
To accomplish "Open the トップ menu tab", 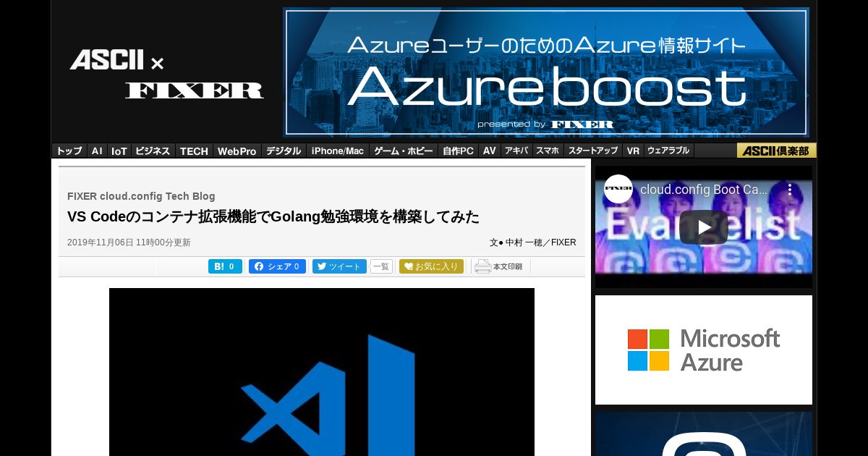I will [x=69, y=151].
